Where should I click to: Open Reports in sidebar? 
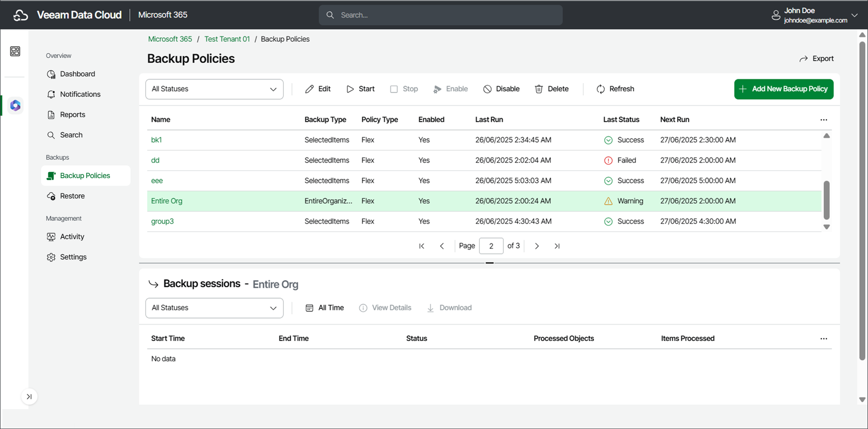click(x=72, y=114)
